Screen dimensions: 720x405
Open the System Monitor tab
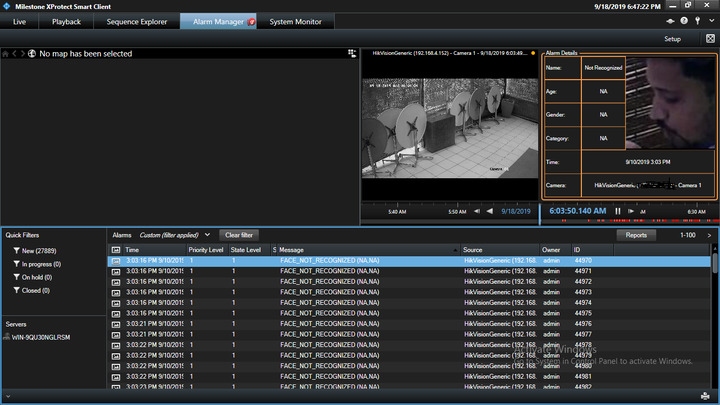295,21
